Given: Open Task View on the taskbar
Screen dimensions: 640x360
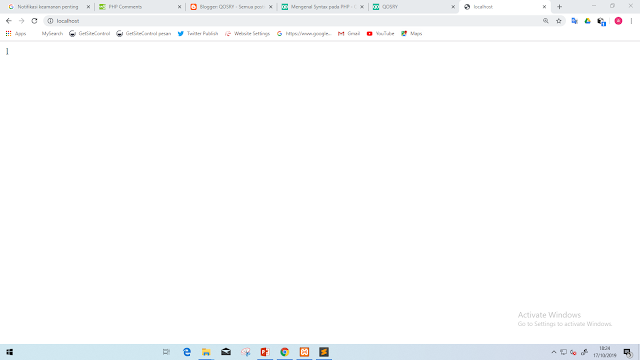Looking at the screenshot, I should (x=166, y=352).
